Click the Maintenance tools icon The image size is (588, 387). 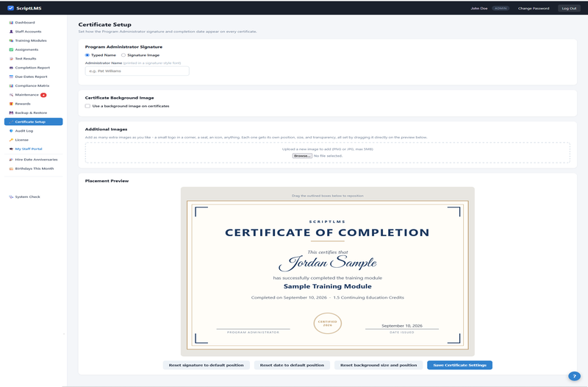[11, 95]
